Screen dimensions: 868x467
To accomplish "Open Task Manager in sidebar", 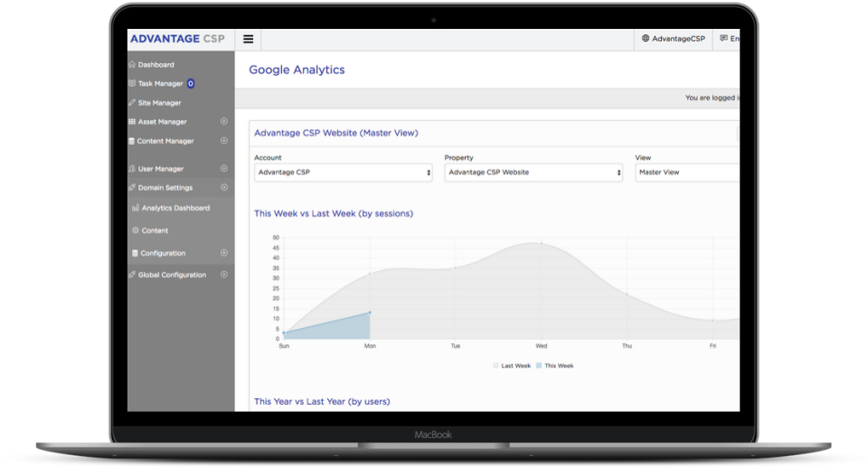I will pos(160,83).
